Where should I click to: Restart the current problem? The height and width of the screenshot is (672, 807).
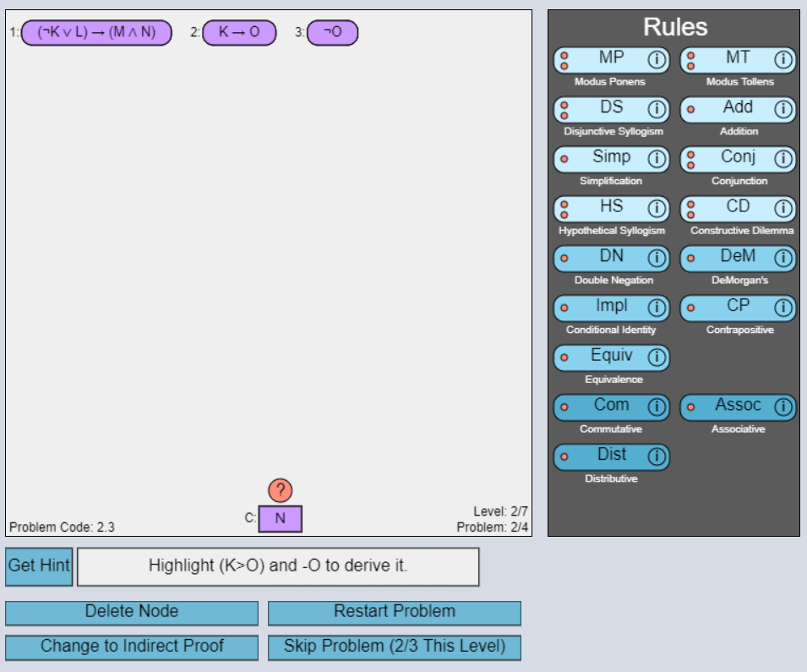[x=394, y=613]
